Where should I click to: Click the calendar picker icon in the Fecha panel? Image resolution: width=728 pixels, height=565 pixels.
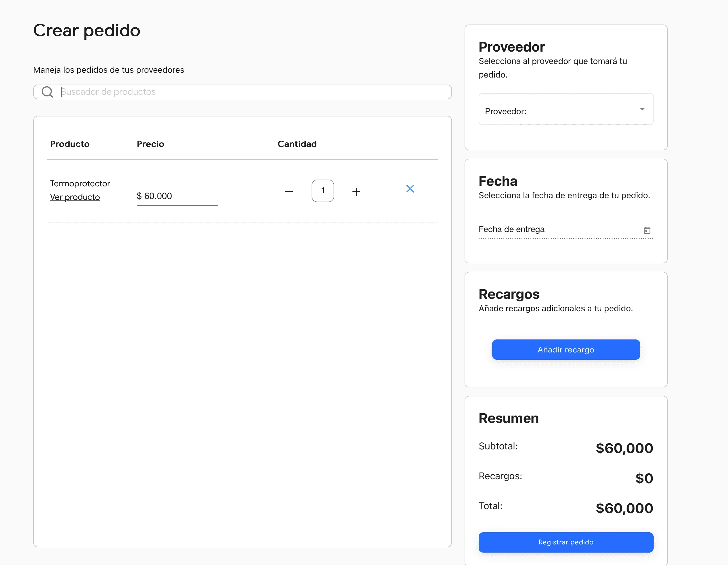[647, 230]
